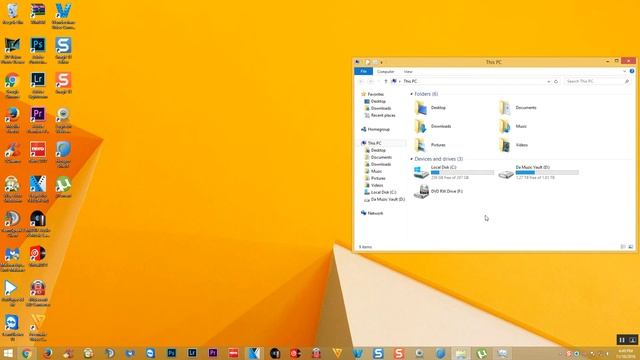Select the Music folder in Folders group
The height and width of the screenshot is (360, 640).
[513, 127]
